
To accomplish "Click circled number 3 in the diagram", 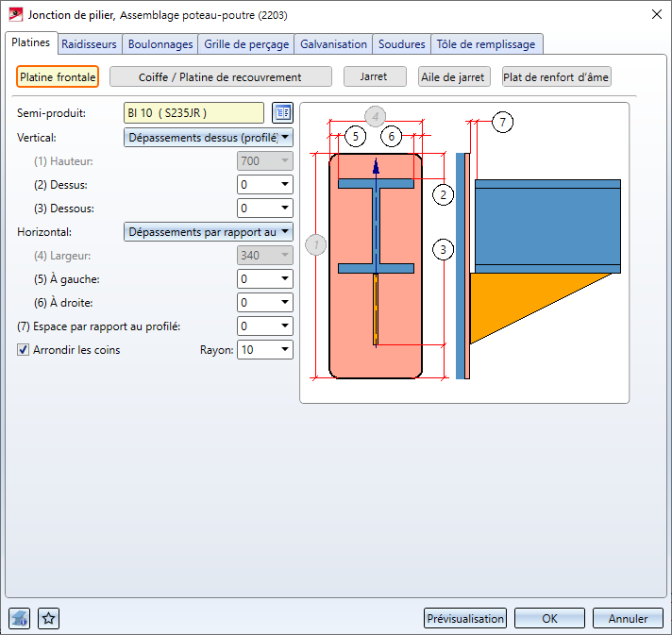I will pos(443,249).
